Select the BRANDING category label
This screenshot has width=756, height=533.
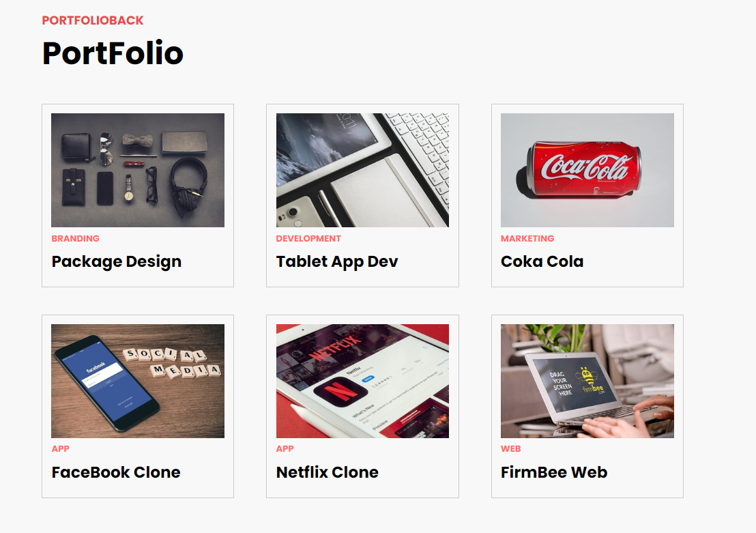76,238
